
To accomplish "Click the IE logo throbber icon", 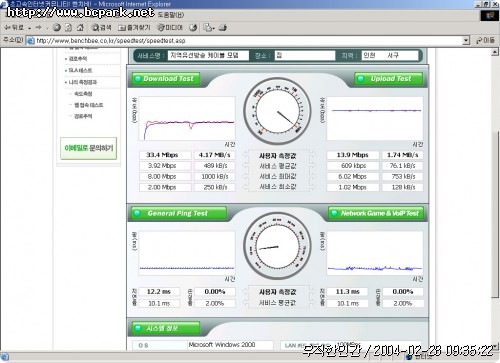I will [490, 16].
